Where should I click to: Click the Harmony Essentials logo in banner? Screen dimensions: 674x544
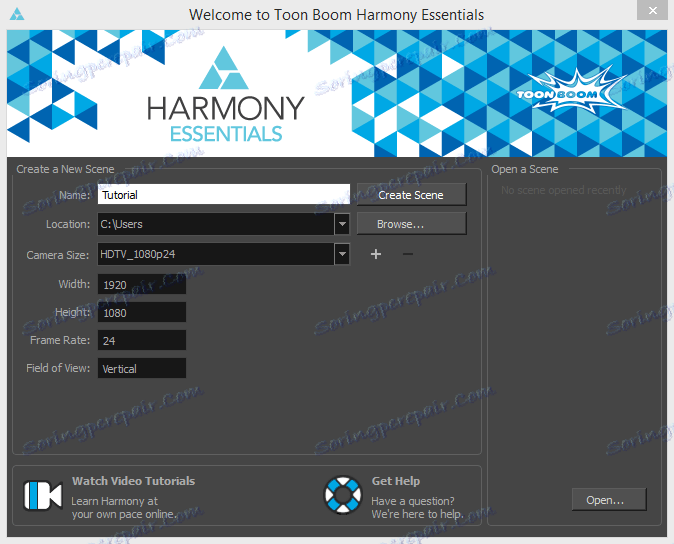tap(225, 95)
